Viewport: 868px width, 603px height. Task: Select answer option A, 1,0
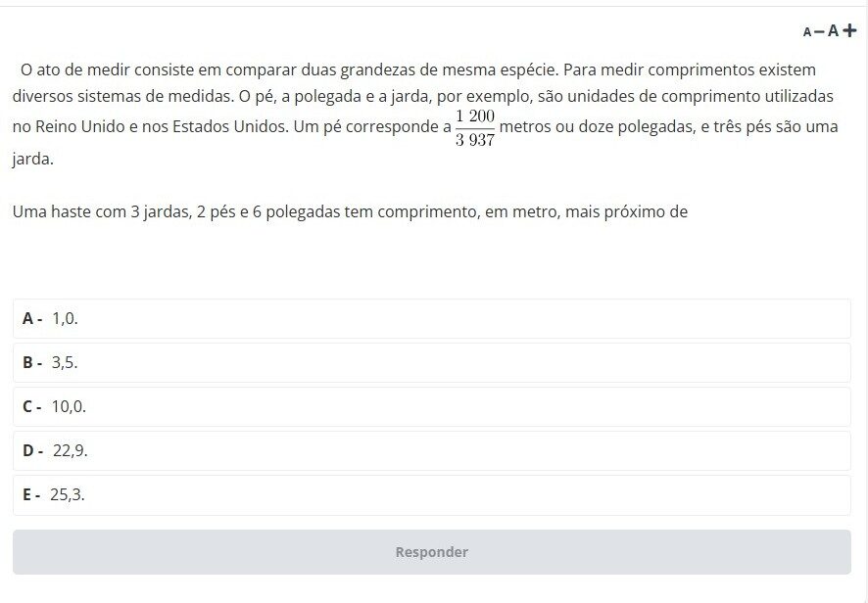(431, 318)
